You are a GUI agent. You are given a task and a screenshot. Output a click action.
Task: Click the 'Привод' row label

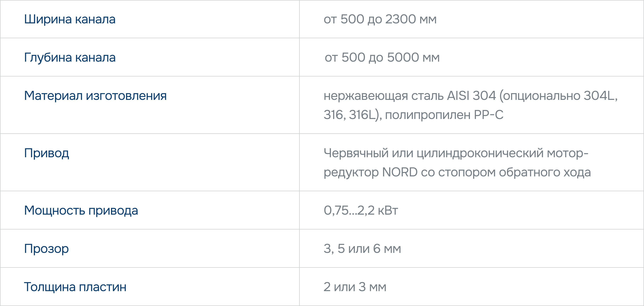[x=47, y=153]
